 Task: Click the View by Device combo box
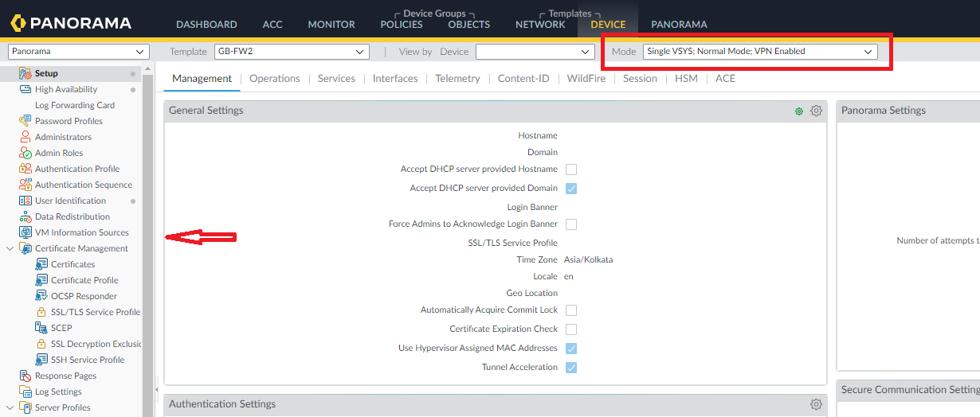click(x=535, y=52)
